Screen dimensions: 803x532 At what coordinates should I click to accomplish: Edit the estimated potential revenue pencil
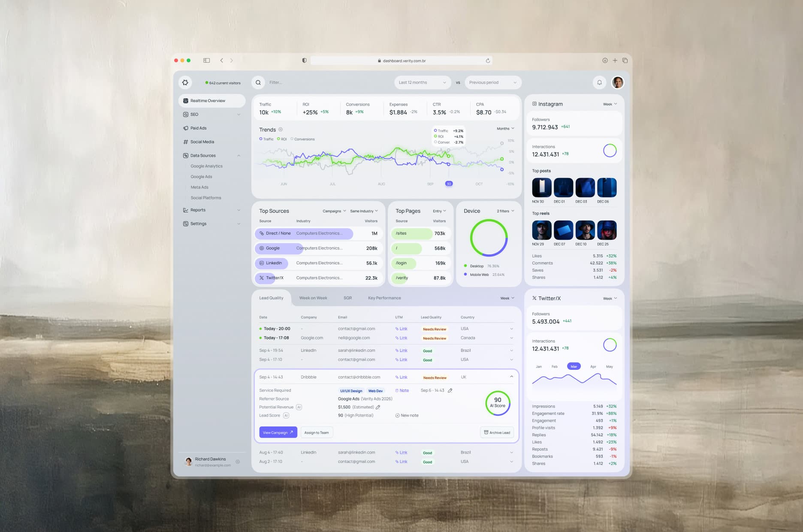[x=378, y=407]
